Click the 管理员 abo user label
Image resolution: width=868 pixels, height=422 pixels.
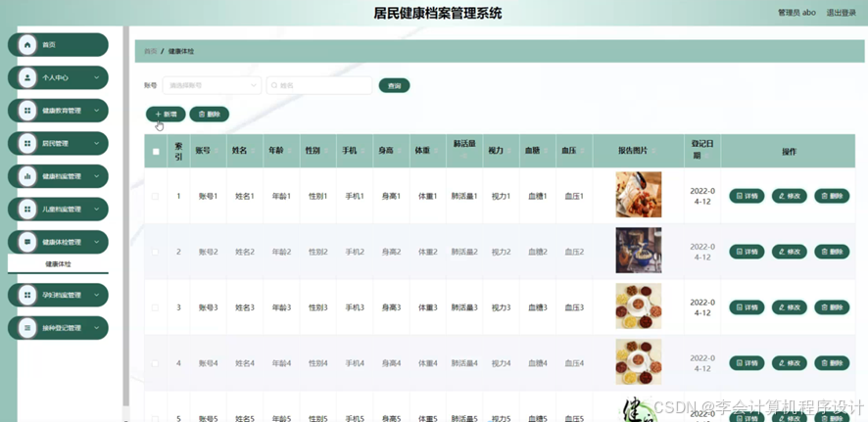point(796,13)
